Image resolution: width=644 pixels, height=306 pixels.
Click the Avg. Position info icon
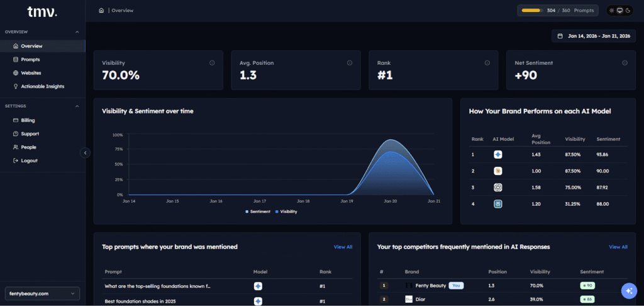point(350,63)
